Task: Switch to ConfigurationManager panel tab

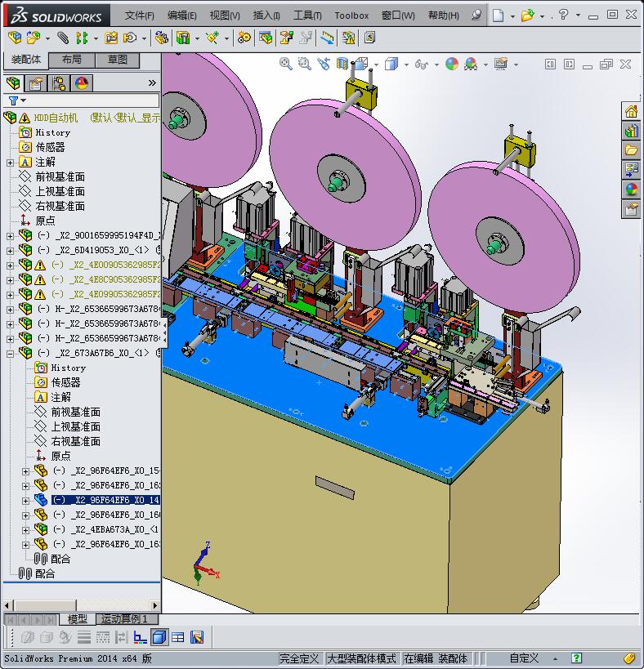Action: [59, 83]
